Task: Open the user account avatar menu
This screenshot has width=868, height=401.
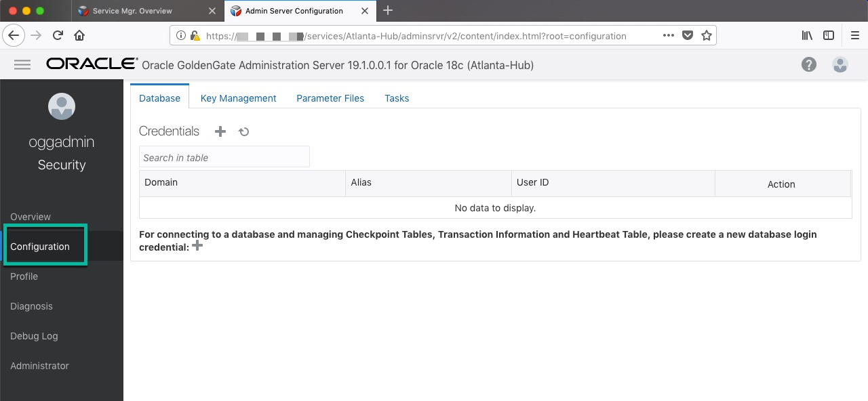Action: [x=840, y=64]
